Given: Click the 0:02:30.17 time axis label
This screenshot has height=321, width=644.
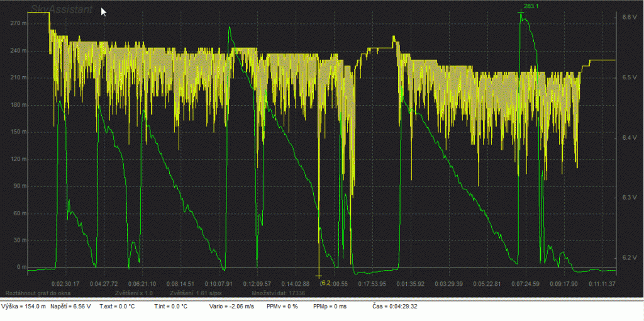Looking at the screenshot, I should [65, 284].
